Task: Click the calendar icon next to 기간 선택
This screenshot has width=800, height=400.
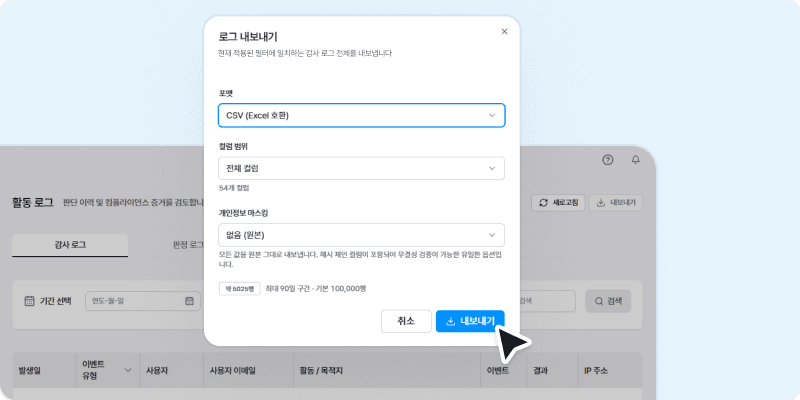Action: pos(30,301)
